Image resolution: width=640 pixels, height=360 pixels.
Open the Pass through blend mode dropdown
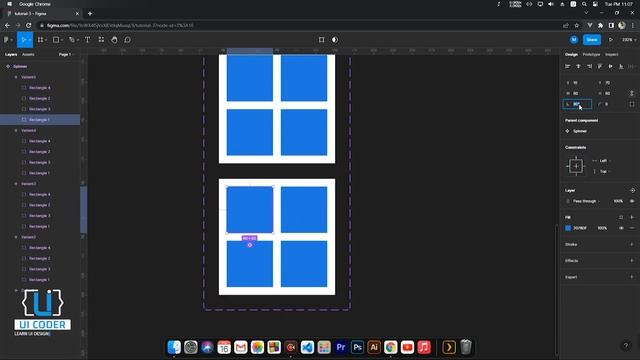(587, 201)
